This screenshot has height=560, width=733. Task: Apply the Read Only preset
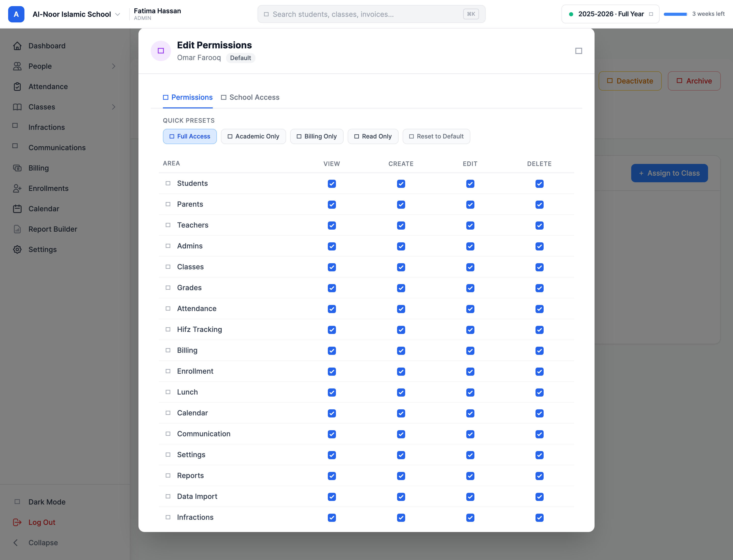coord(373,136)
